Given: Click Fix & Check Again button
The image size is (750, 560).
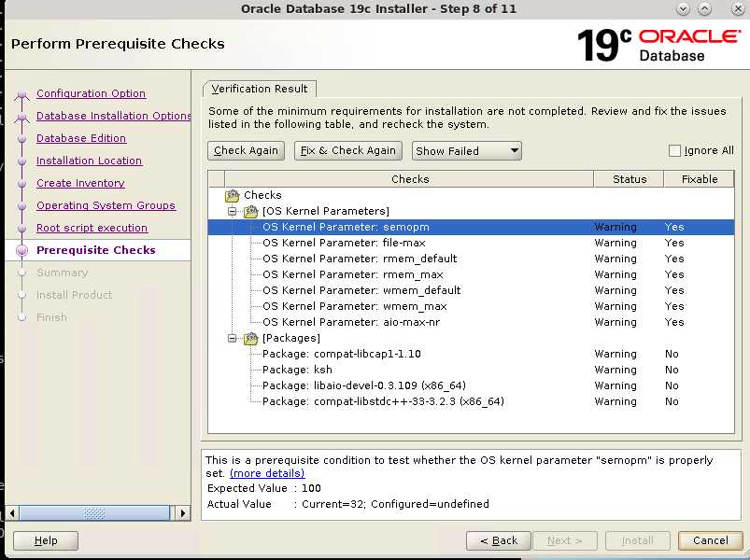Looking at the screenshot, I should coord(347,150).
